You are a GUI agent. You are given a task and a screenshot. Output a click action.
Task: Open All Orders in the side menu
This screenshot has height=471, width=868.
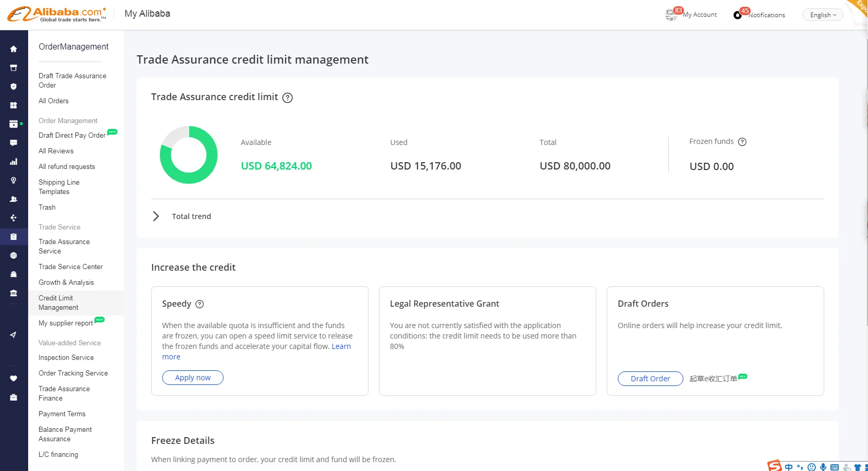[54, 101]
